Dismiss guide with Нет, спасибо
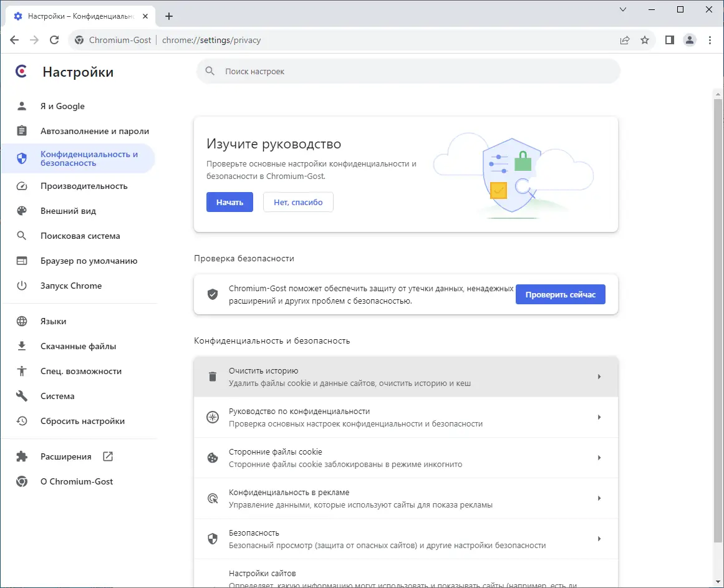 (x=298, y=202)
